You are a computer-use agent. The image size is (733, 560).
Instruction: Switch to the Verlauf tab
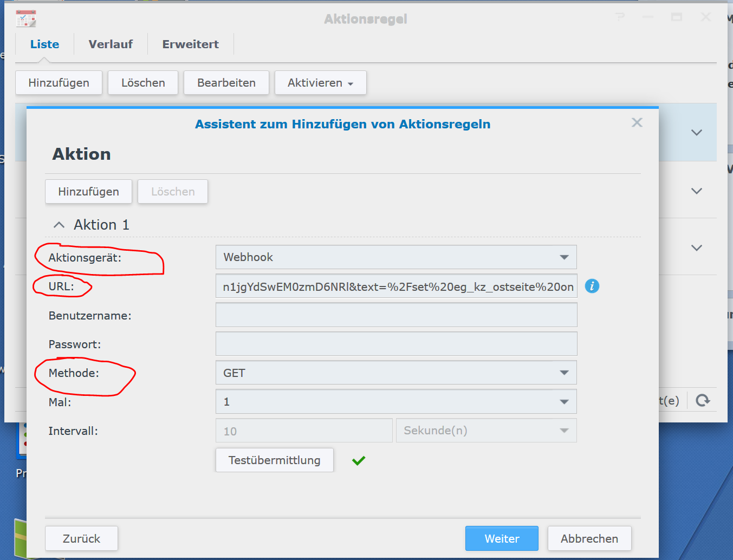click(111, 44)
